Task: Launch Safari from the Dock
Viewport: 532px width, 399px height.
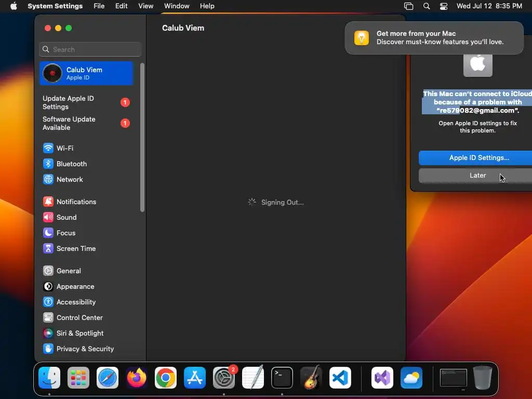Action: (x=108, y=378)
